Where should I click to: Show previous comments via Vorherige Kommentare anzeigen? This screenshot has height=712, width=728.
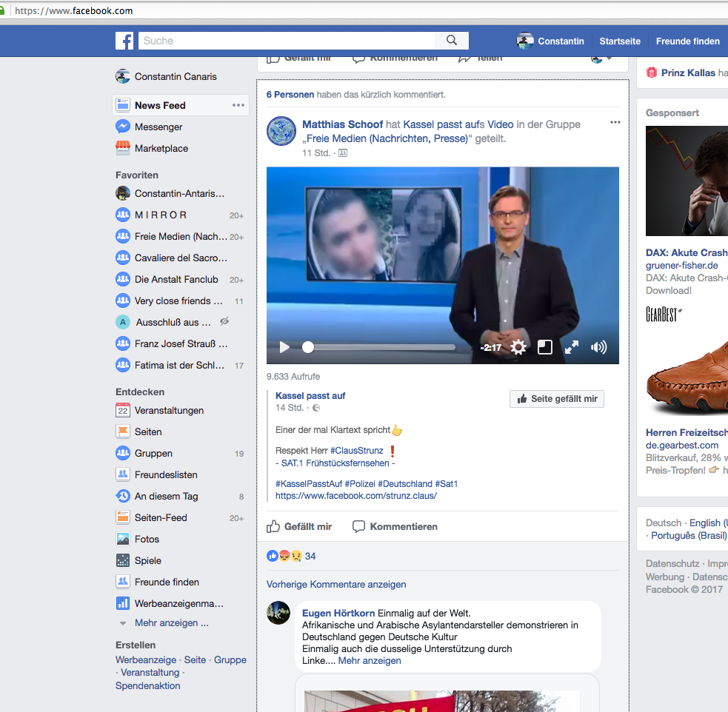(x=336, y=584)
